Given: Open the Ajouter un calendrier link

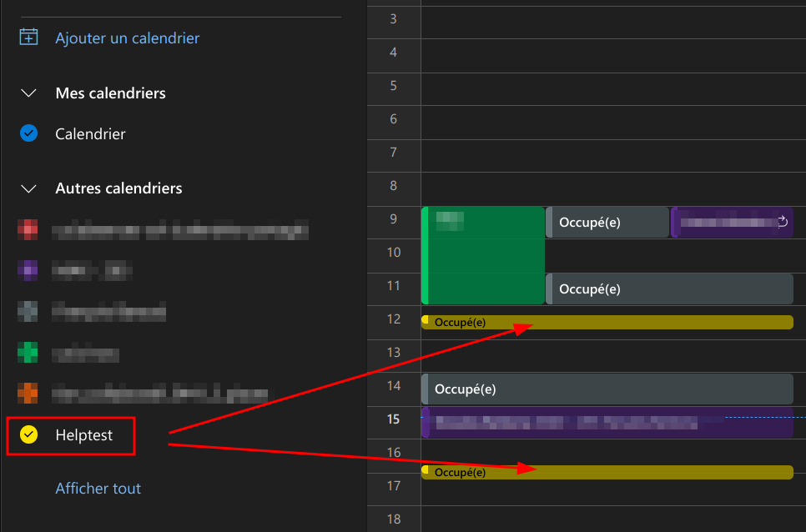Looking at the screenshot, I should 127,38.
